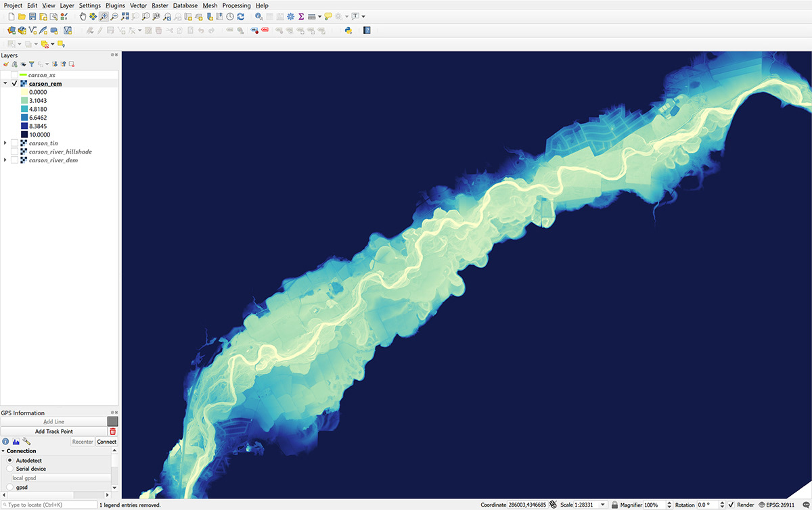The height and width of the screenshot is (510, 812).
Task: Click the Statistical Summary sigma icon
Action: click(x=301, y=17)
